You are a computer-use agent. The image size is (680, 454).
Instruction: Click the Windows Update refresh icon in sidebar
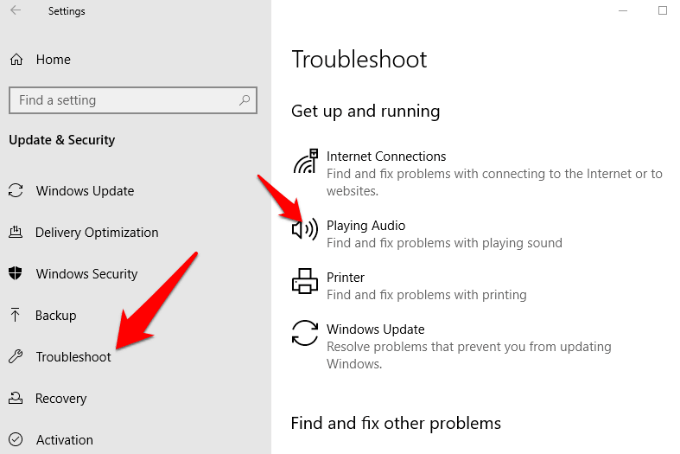pos(16,191)
